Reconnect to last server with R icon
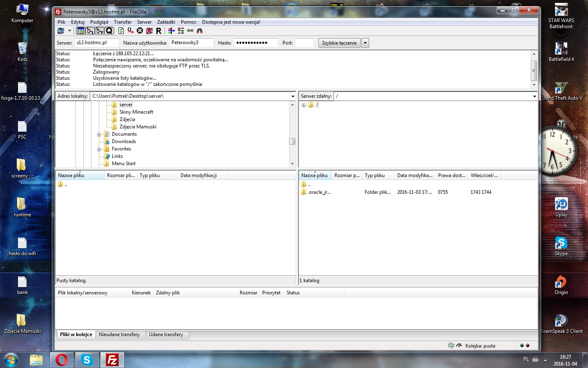The width and height of the screenshot is (588, 368). pyautogui.click(x=159, y=31)
